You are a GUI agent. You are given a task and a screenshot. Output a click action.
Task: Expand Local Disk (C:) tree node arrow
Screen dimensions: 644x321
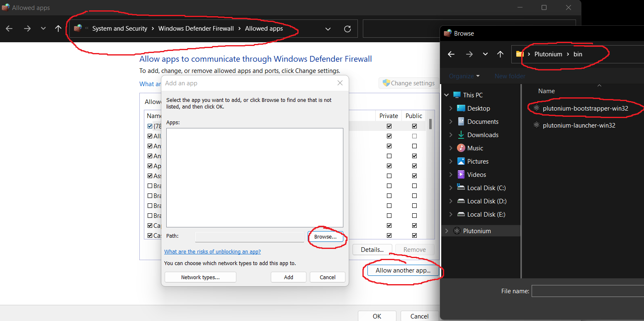point(451,188)
